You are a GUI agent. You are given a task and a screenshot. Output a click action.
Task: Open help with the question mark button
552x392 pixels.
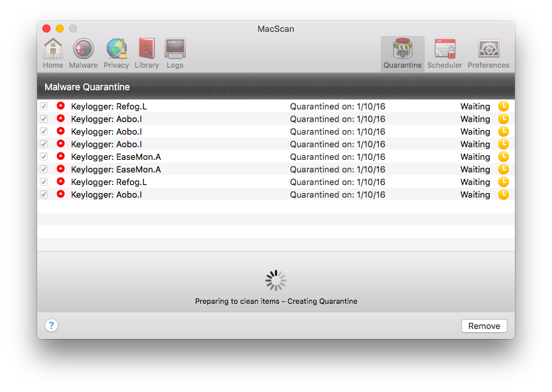tap(51, 325)
